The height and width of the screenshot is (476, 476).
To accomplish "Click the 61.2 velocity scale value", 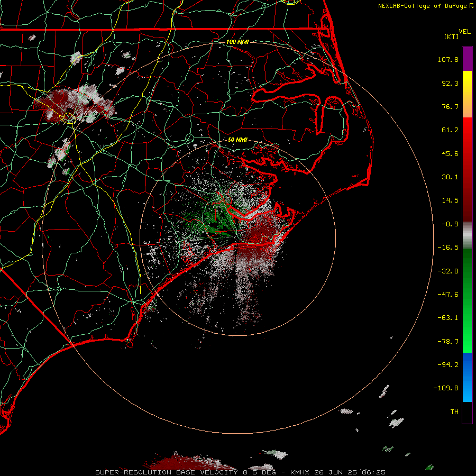I will click(450, 130).
